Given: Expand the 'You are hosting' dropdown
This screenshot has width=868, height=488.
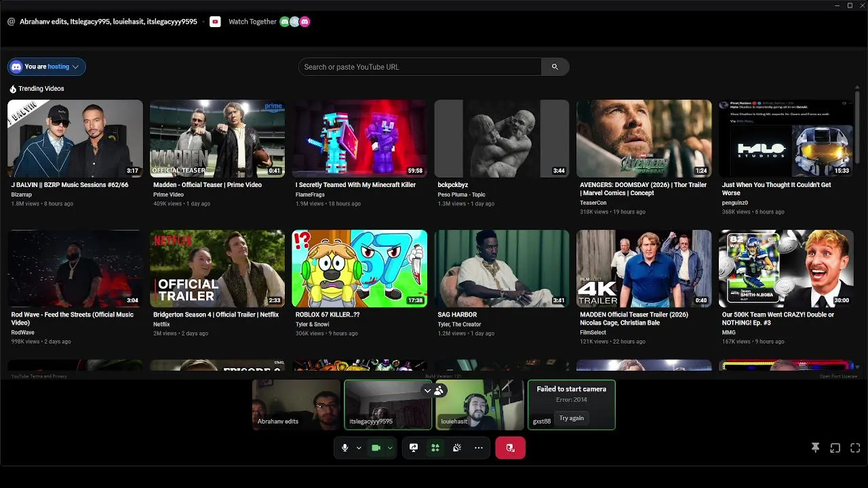Looking at the screenshot, I should coord(46,66).
